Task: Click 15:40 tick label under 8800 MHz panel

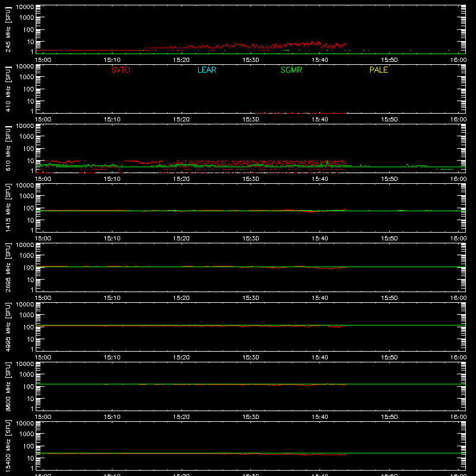Action: coord(320,417)
